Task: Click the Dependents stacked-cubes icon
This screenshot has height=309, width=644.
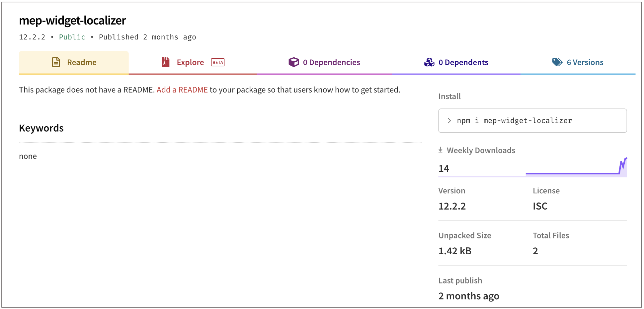Action: click(x=429, y=62)
